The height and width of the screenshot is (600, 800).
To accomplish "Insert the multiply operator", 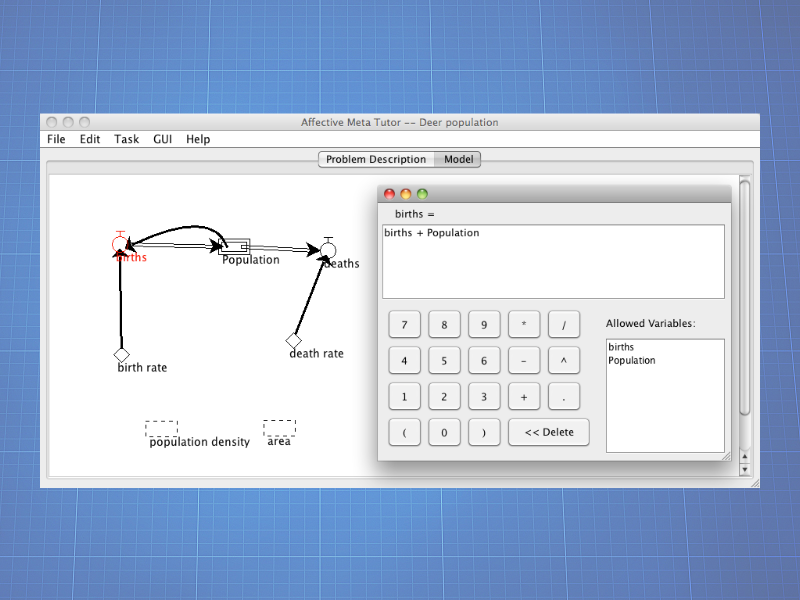I will (x=524, y=324).
